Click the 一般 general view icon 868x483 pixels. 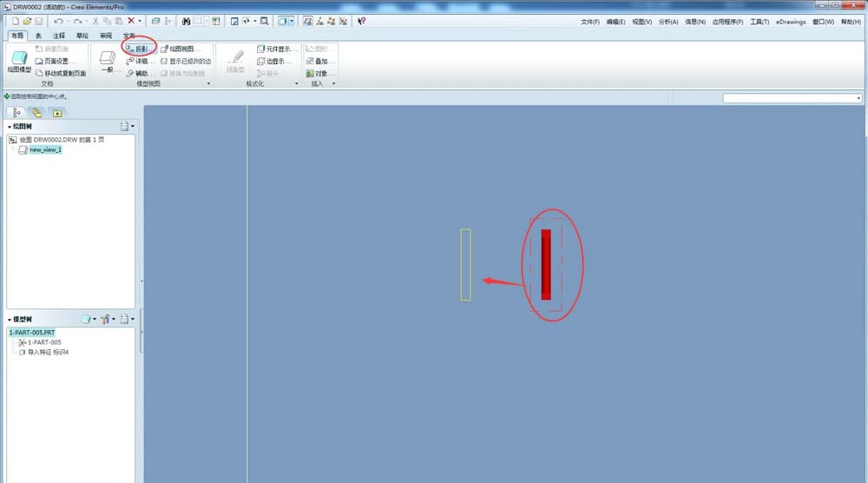108,61
